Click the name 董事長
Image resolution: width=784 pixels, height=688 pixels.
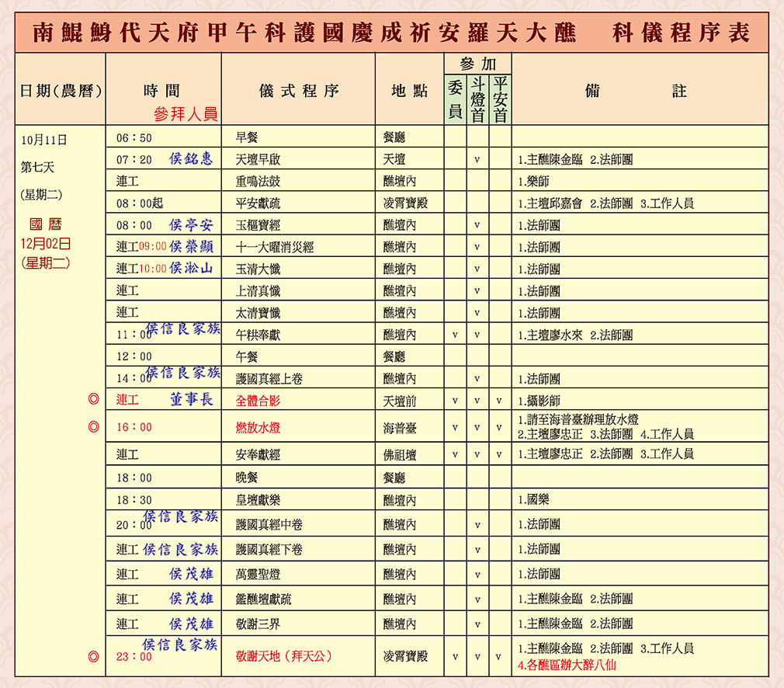point(191,399)
